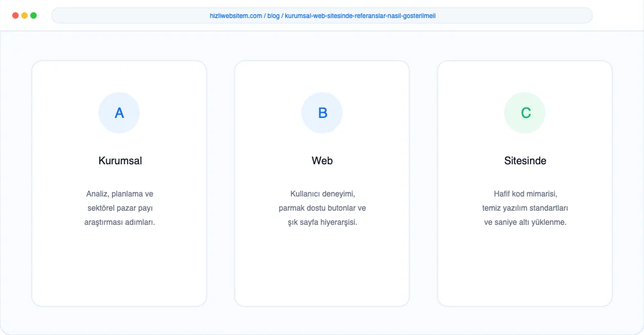Click "temiz yazılım standartları" line
Viewport: 644px width, 335px height.
525,208
